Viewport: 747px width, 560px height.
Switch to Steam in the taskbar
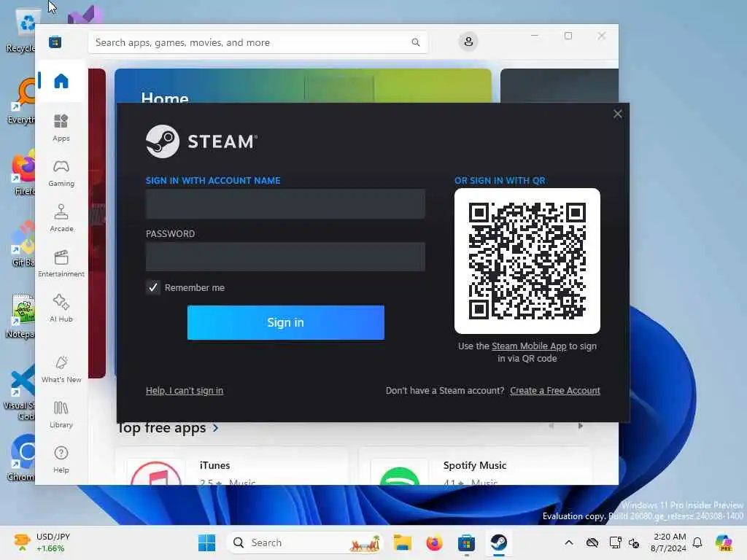click(x=499, y=542)
